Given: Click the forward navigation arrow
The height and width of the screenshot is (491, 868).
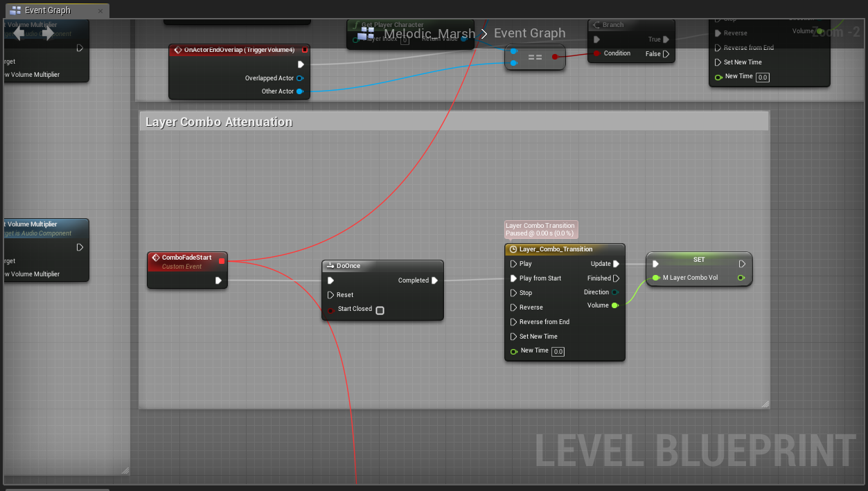Looking at the screenshot, I should [48, 33].
